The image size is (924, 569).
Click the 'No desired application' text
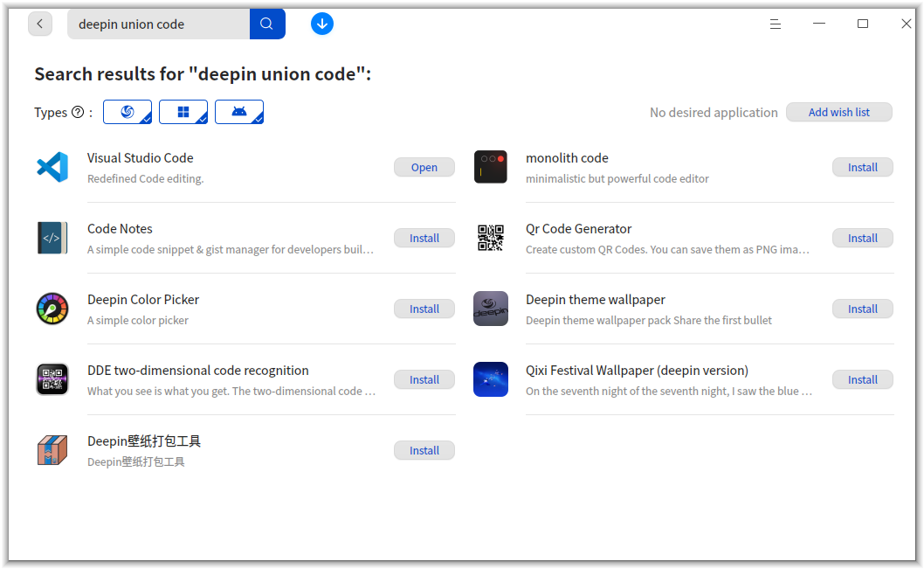click(714, 112)
